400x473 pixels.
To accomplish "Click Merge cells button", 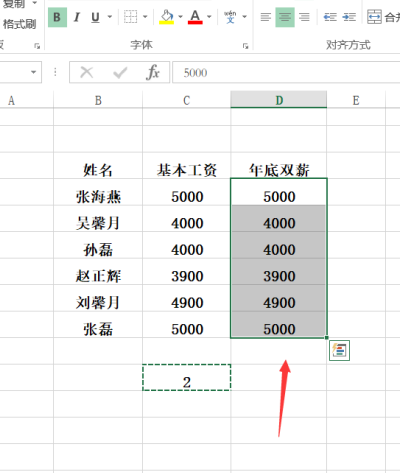I will [384, 17].
